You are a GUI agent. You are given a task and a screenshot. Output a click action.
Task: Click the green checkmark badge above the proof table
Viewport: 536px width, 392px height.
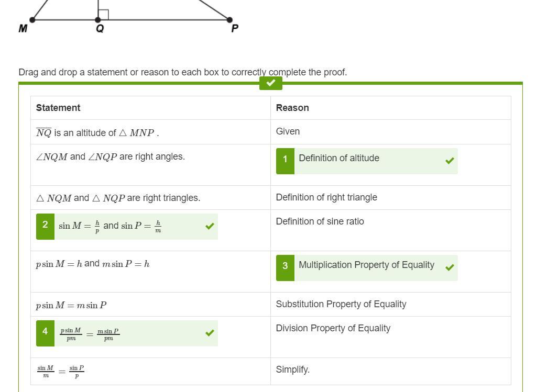pos(271,83)
